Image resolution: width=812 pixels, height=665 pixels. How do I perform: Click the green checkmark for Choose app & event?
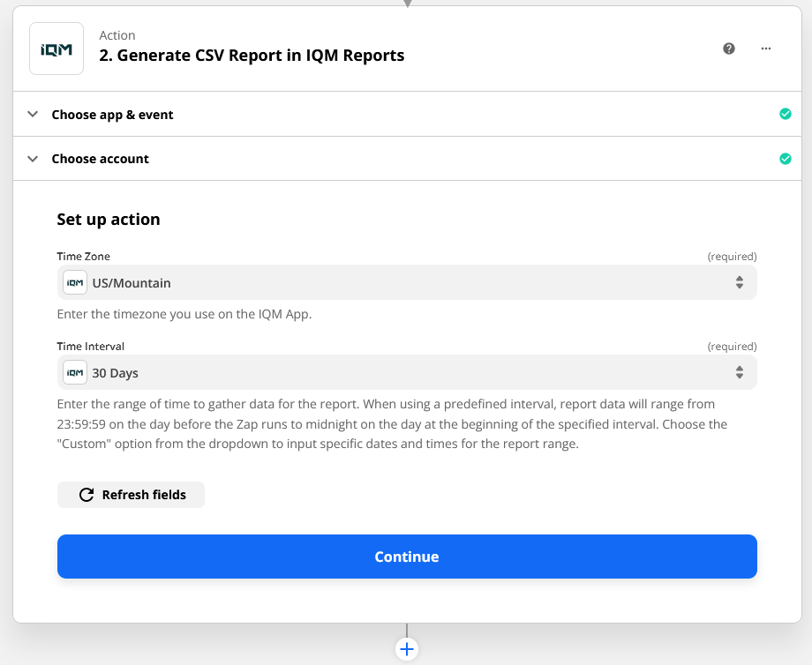(x=785, y=114)
